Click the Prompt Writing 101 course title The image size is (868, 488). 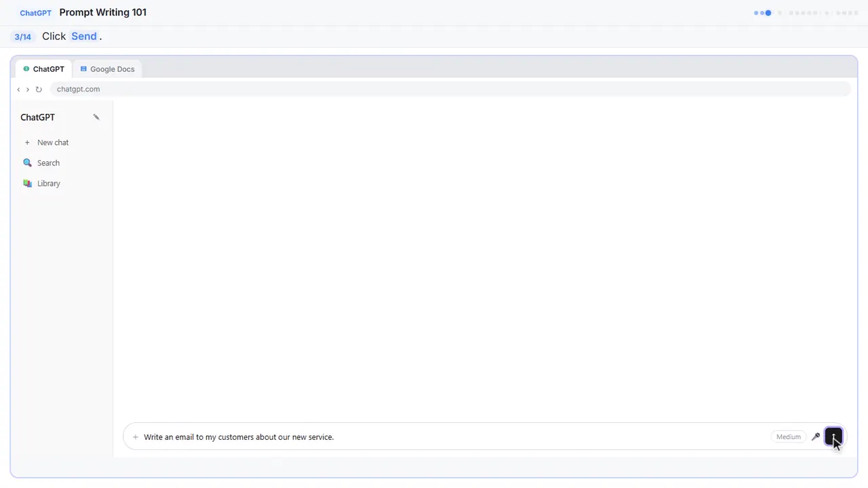tap(103, 12)
